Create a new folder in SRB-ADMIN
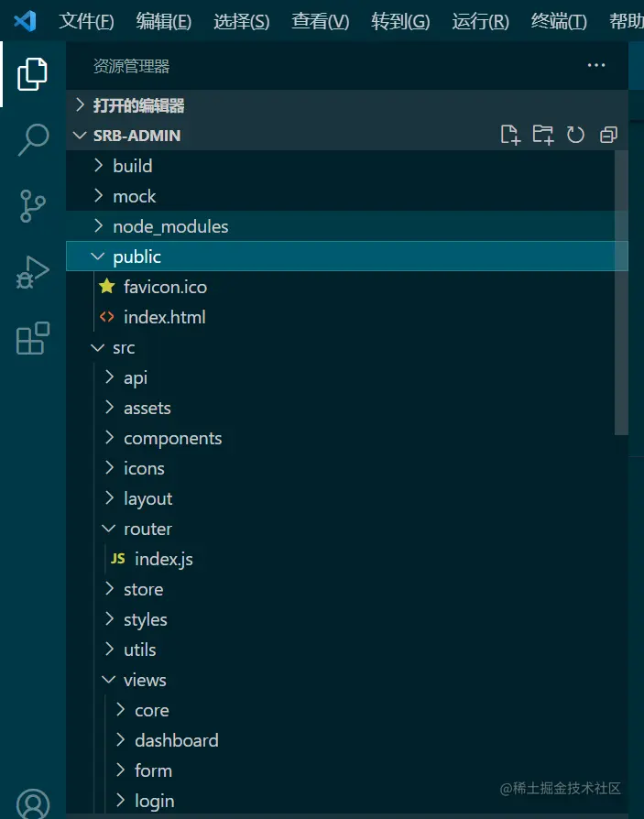 pyautogui.click(x=542, y=135)
